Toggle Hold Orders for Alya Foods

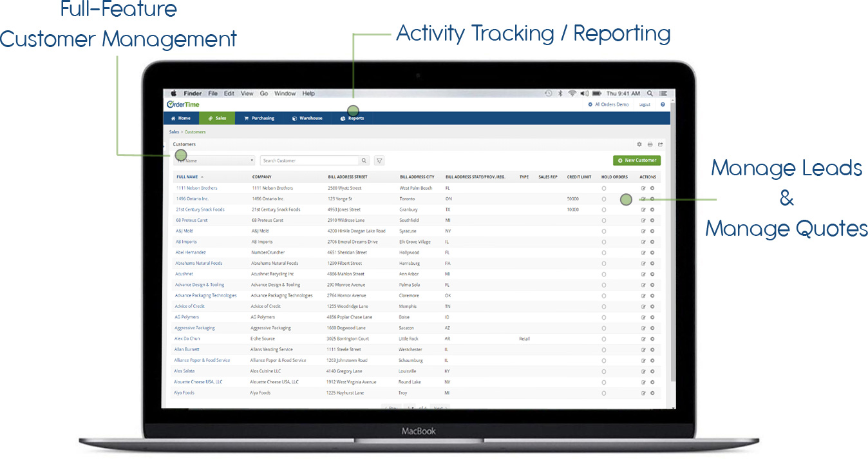coord(603,392)
